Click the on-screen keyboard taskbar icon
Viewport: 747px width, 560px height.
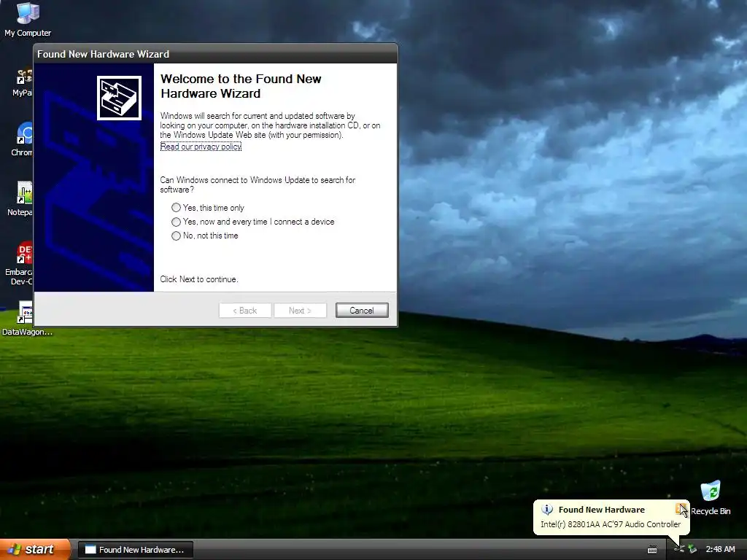click(652, 550)
